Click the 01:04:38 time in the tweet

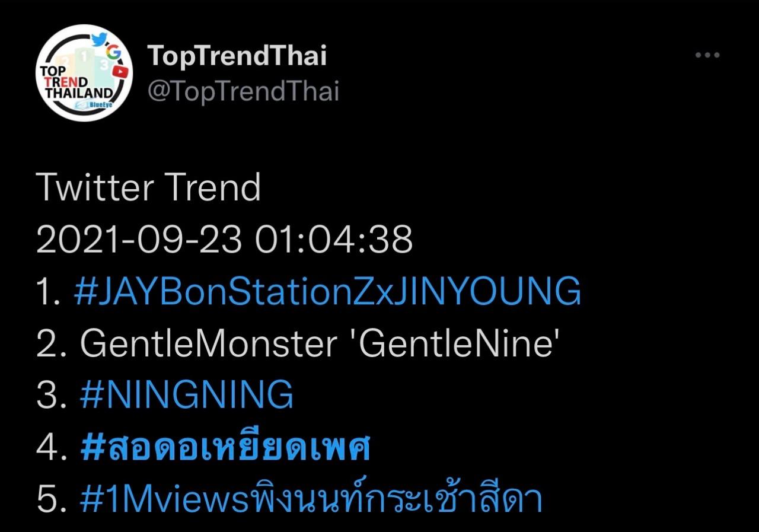coord(334,239)
